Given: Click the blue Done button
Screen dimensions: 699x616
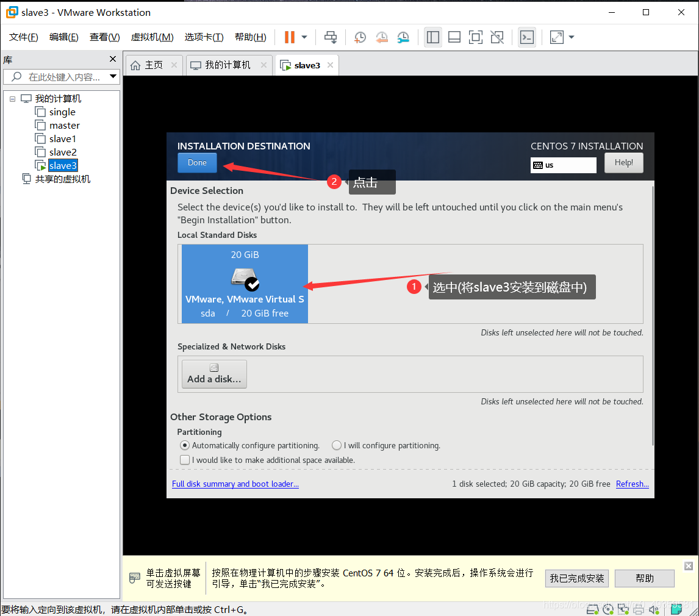Looking at the screenshot, I should tap(197, 163).
